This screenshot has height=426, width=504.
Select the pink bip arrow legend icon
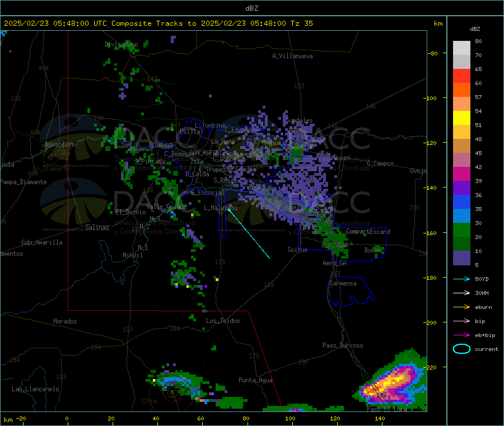(461, 321)
